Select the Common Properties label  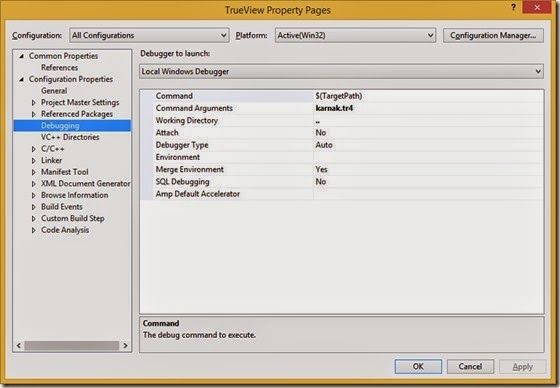[x=63, y=56]
